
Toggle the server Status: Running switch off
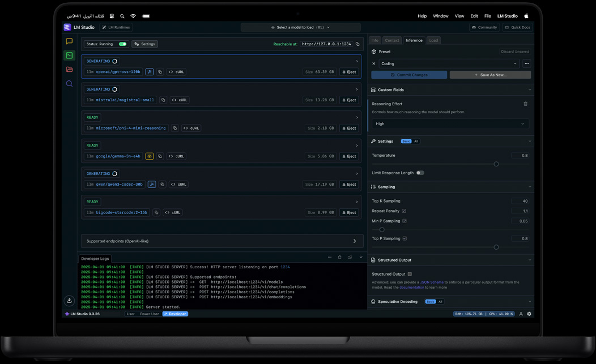124,44
